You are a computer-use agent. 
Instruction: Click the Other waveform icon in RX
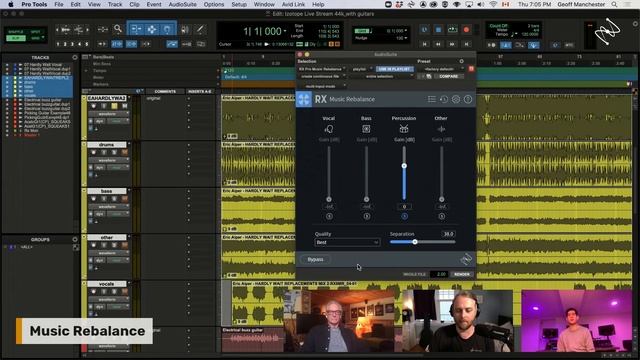tap(441, 129)
